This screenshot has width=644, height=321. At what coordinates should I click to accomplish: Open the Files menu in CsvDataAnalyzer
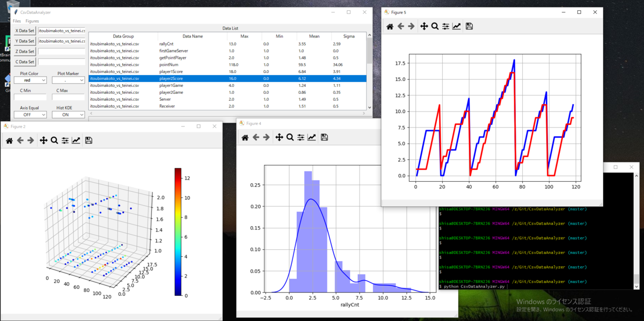(17, 21)
